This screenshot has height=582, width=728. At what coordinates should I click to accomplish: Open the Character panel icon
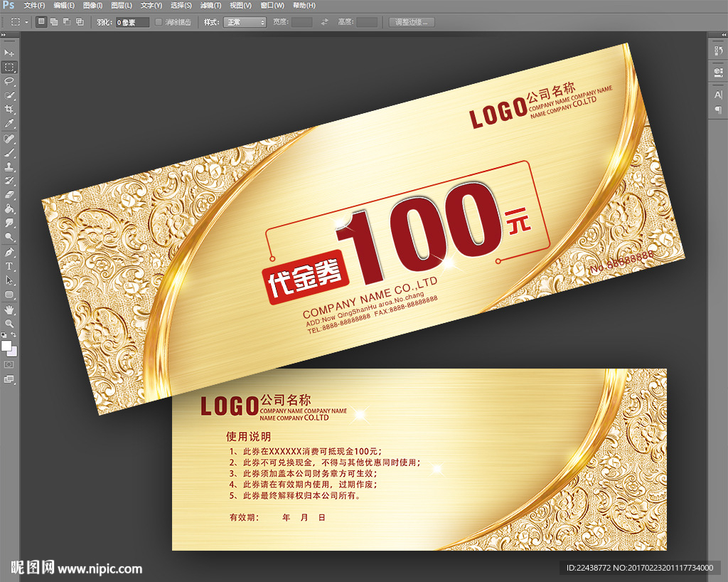tap(718, 95)
